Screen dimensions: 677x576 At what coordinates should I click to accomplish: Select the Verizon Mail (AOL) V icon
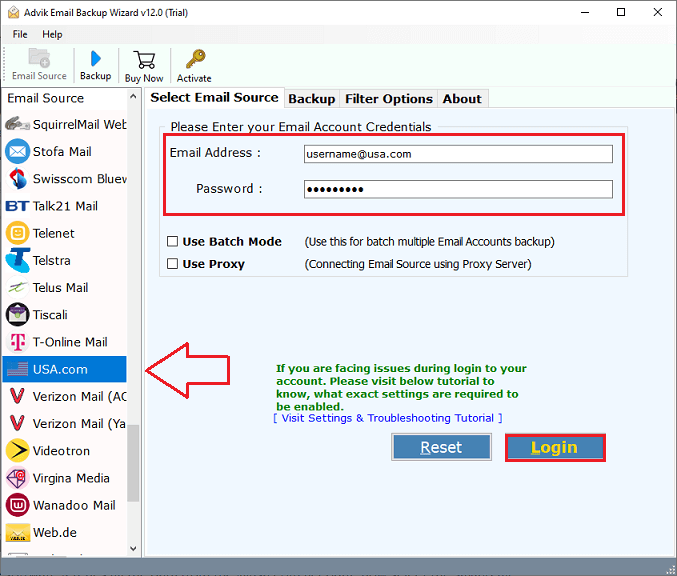17,396
